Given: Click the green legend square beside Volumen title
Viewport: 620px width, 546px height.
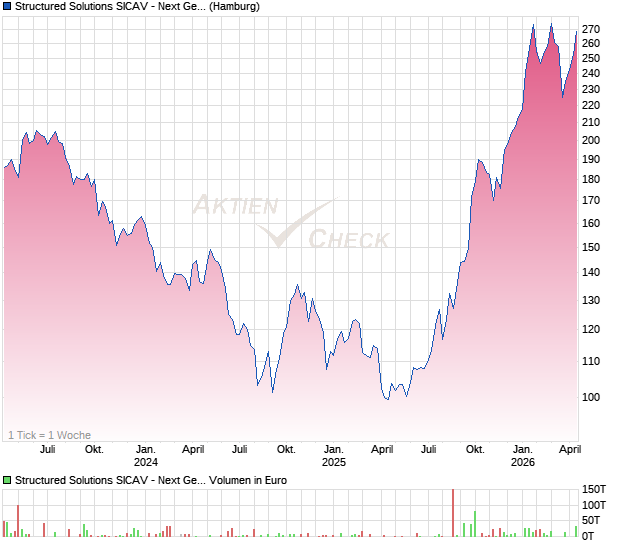Looking at the screenshot, I should coord(7,480).
